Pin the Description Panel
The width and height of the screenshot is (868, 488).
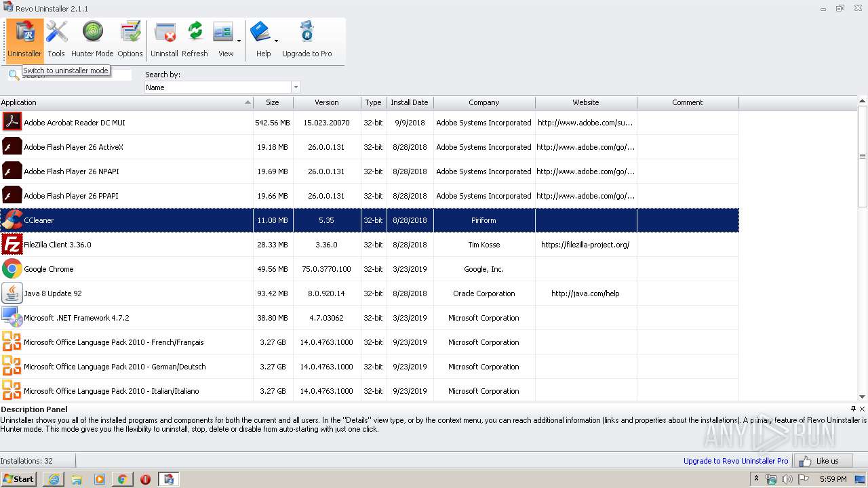pyautogui.click(x=853, y=409)
